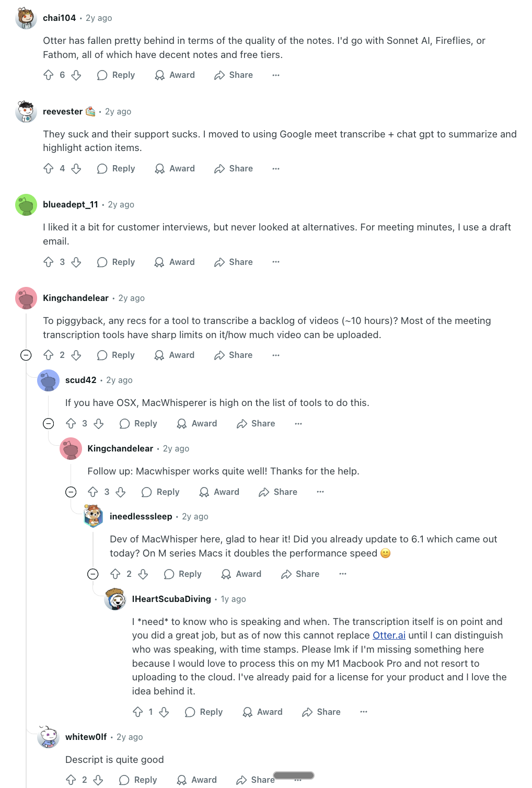Viewport: 532px width, 788px height.
Task: Click the Award icon on IHeartScubaDiving's comment
Action: click(x=247, y=712)
